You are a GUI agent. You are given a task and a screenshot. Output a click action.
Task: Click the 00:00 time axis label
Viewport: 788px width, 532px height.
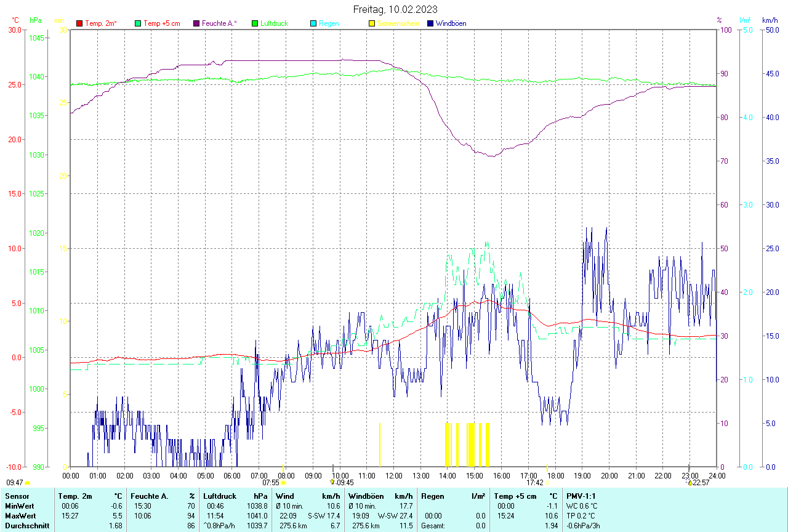point(71,475)
